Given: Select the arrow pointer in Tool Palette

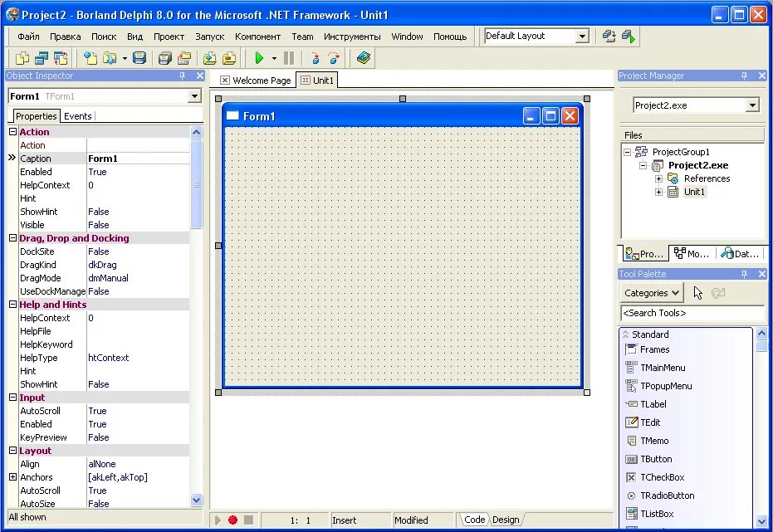Looking at the screenshot, I should point(697,293).
